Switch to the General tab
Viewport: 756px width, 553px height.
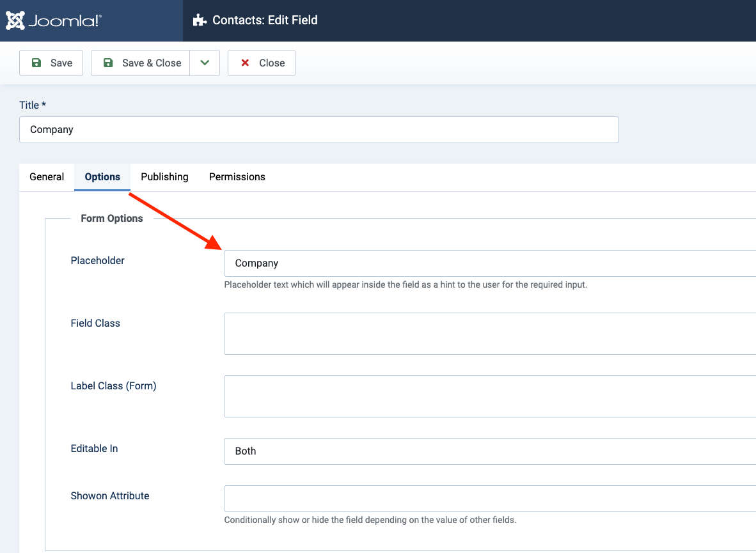tap(47, 177)
